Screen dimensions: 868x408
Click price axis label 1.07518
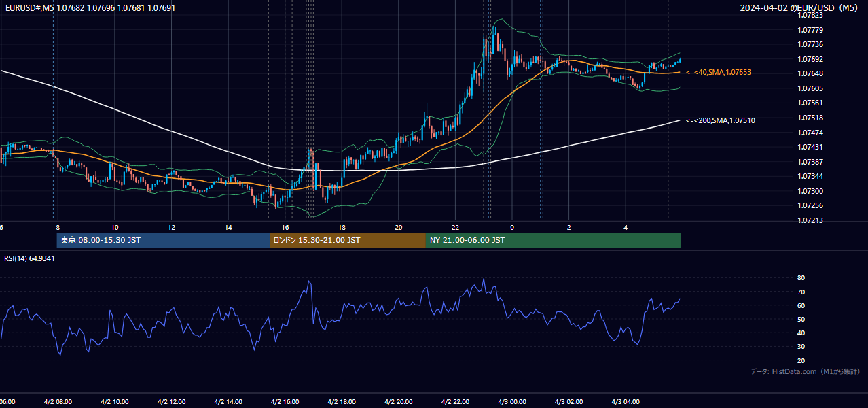pos(810,118)
